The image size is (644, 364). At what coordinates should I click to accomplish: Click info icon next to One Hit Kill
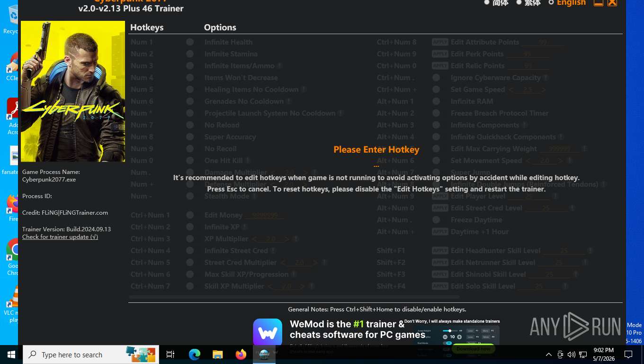tap(248, 161)
